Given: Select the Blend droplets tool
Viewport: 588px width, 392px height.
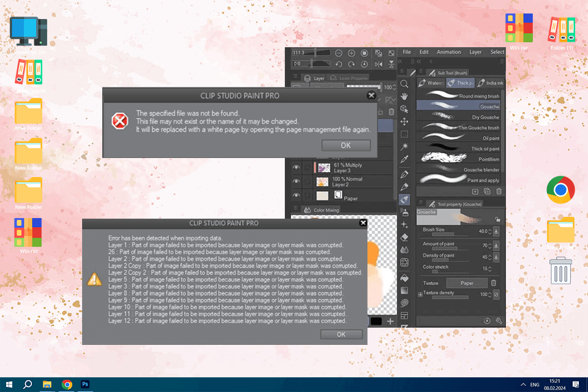Looking at the screenshot, I should pos(404,250).
